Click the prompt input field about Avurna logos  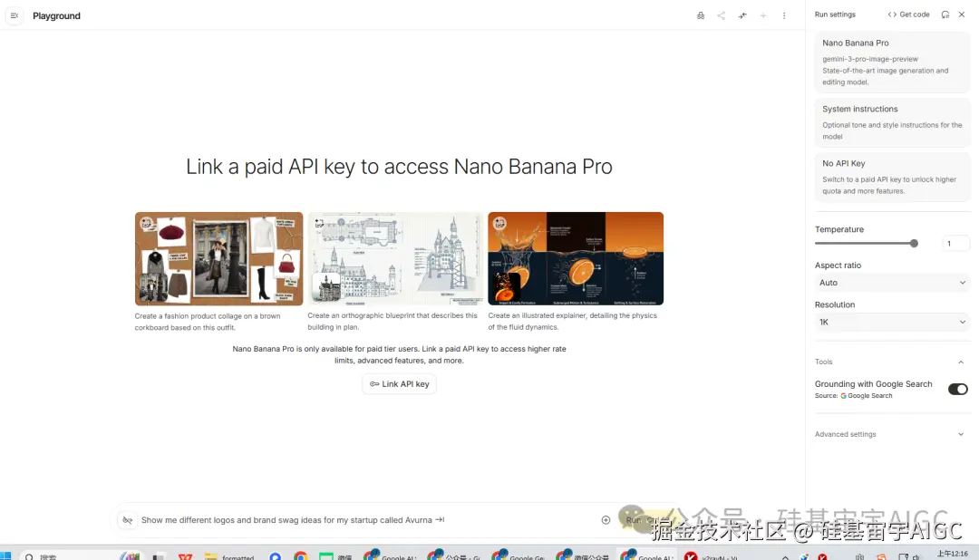pos(365,519)
